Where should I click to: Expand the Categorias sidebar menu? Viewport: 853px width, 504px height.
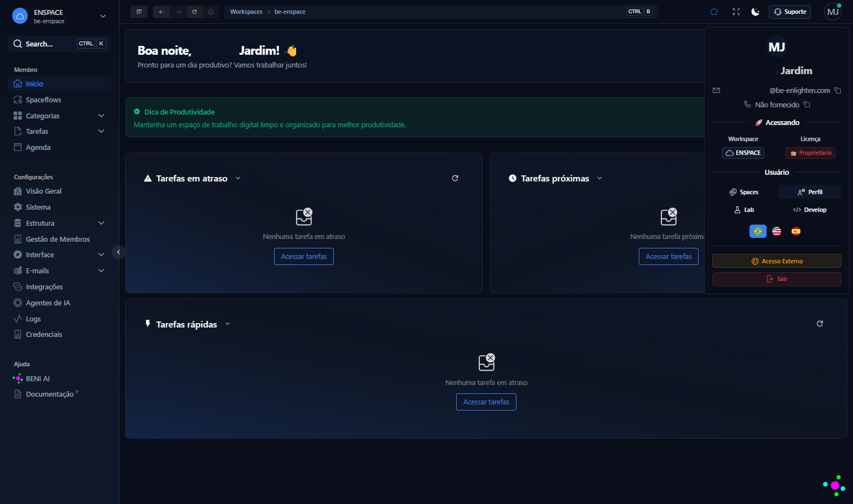pos(101,116)
